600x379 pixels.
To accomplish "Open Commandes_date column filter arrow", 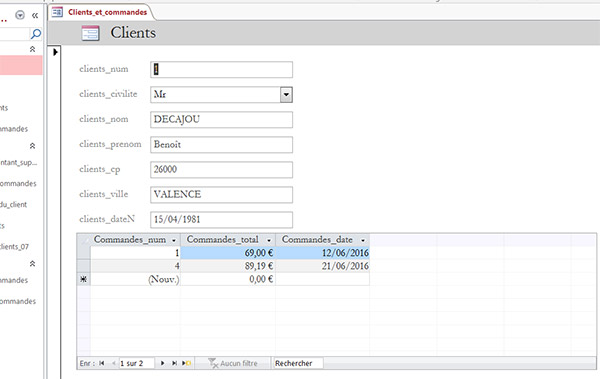I will point(363,240).
